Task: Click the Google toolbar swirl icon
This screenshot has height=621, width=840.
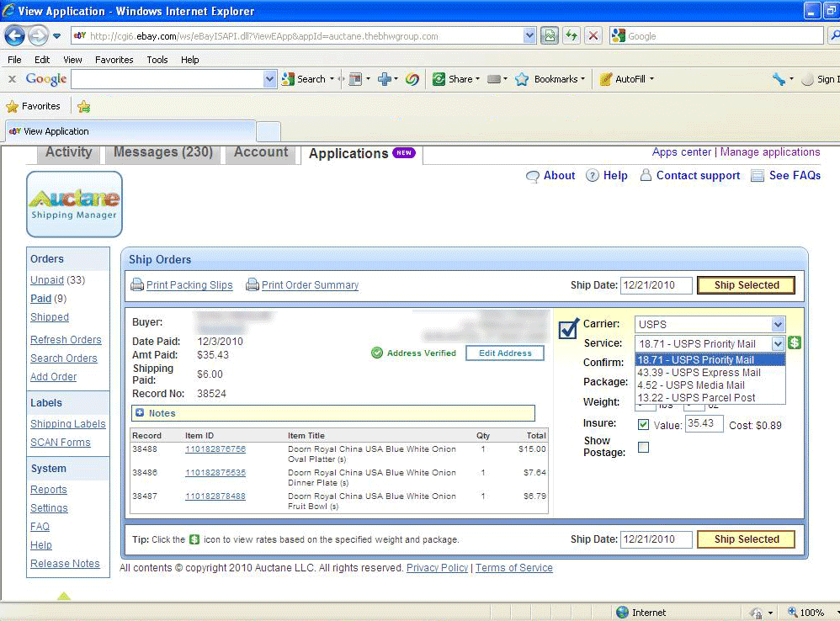Action: pos(412,79)
